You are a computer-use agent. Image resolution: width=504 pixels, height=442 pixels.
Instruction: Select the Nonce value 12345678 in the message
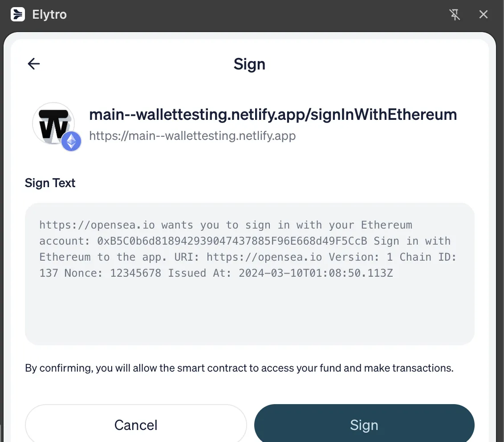pos(135,273)
